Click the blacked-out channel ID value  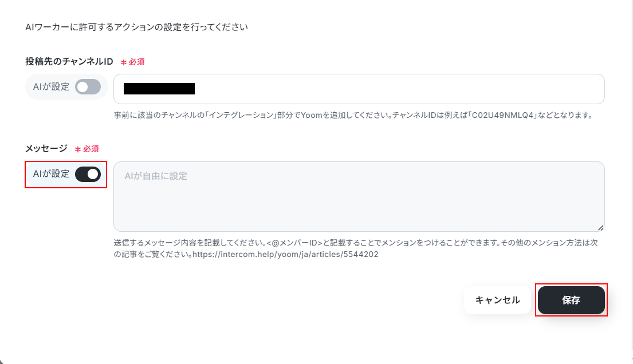coord(159,89)
